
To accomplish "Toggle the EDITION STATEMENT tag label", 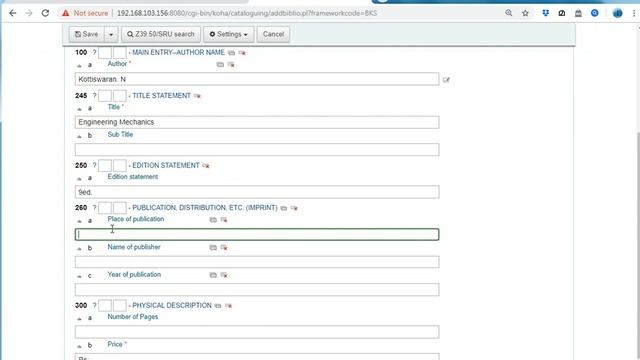I will 166,165.
